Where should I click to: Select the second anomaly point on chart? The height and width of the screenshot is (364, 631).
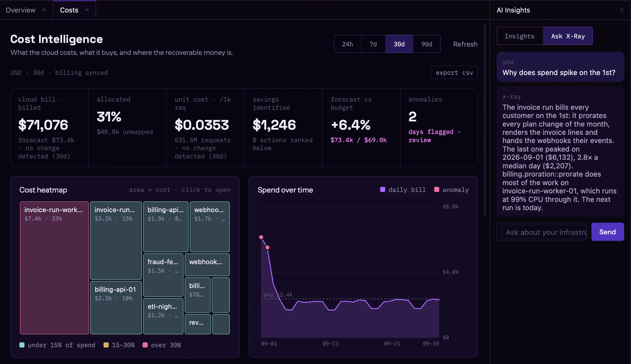(x=267, y=247)
